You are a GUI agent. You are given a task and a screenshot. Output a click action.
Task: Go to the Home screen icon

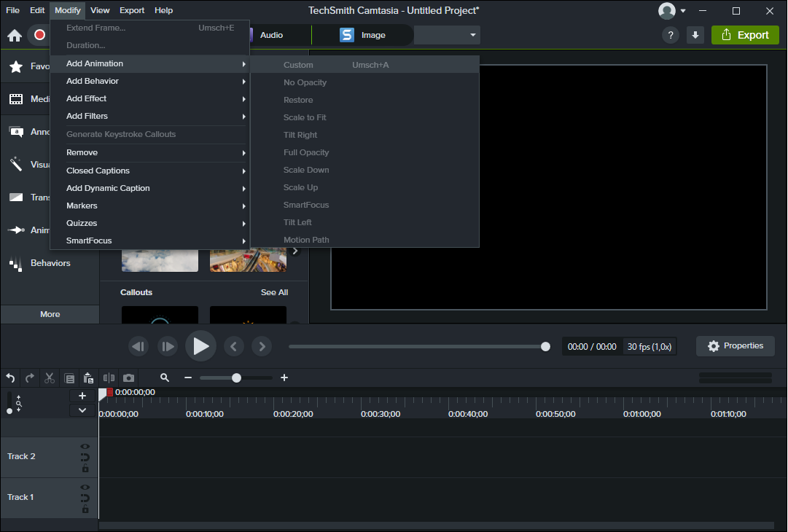[x=15, y=35]
